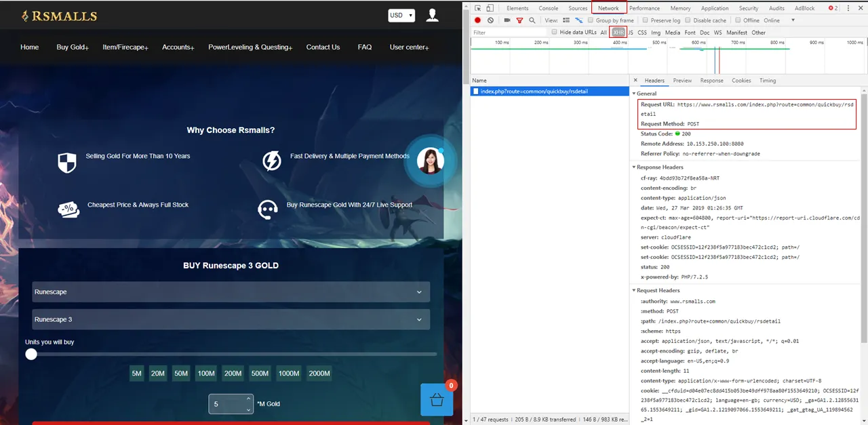Select the 2000M gold amount button

pos(319,373)
